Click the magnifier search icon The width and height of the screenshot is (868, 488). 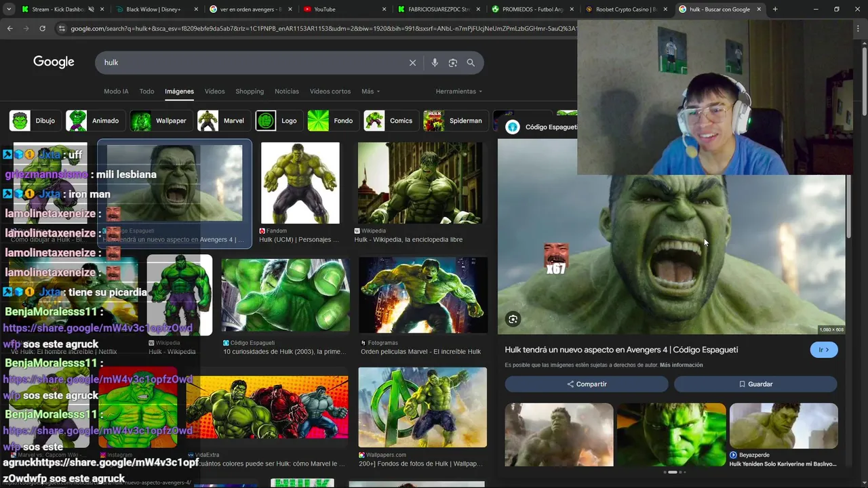471,62
